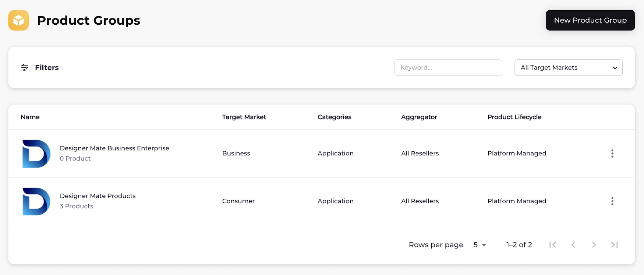Viewport: 644px width, 275px height.
Task: Click Designer Mate Business Enterprise logo thumbnail
Action: [x=36, y=154]
